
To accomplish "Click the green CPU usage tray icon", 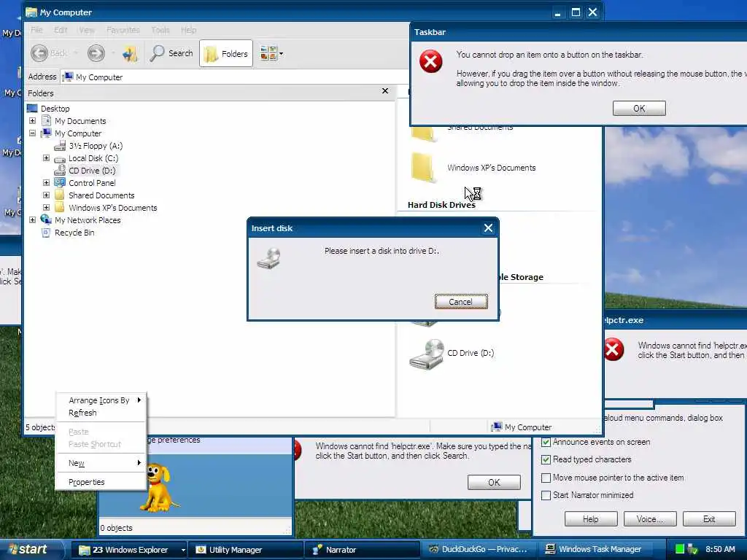I will (x=680, y=549).
